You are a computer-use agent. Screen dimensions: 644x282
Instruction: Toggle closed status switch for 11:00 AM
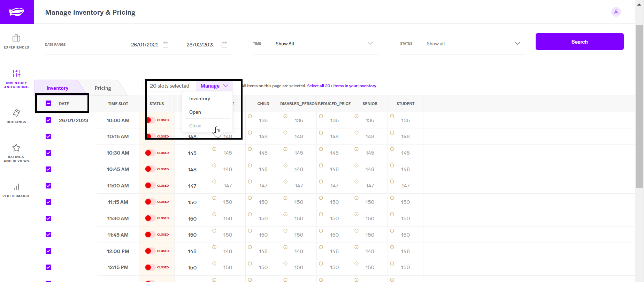[x=150, y=186]
